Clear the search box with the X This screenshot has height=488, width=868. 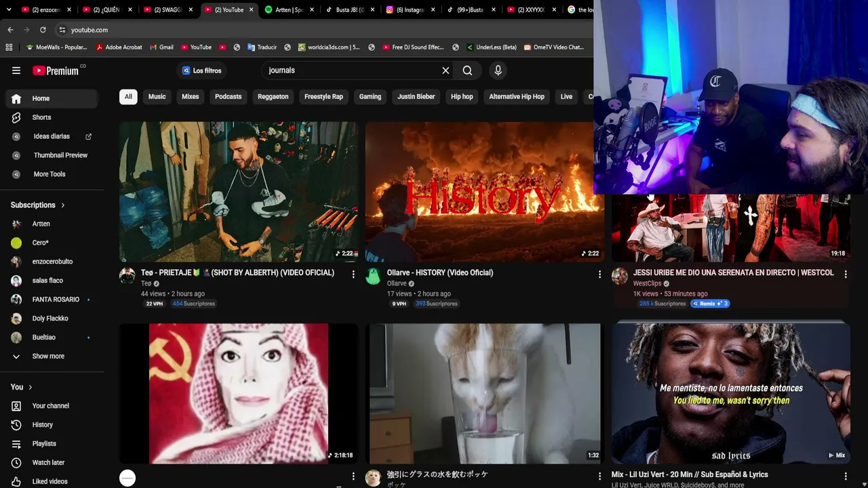446,70
